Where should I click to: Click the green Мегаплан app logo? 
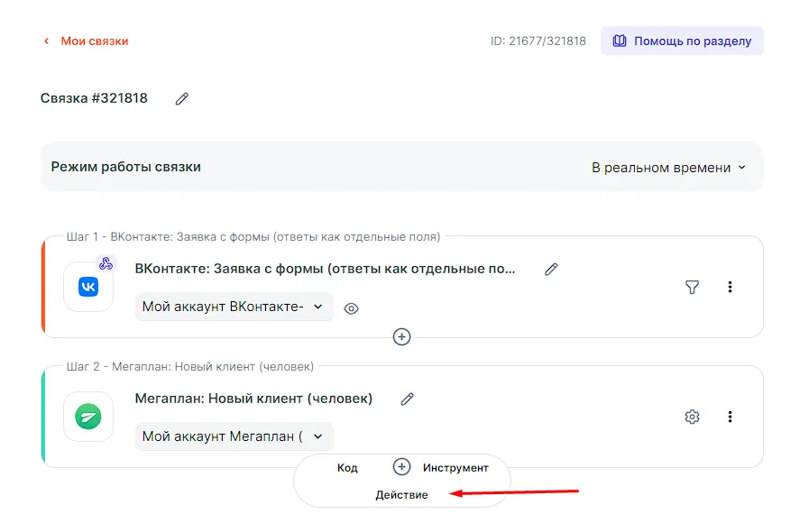click(88, 417)
